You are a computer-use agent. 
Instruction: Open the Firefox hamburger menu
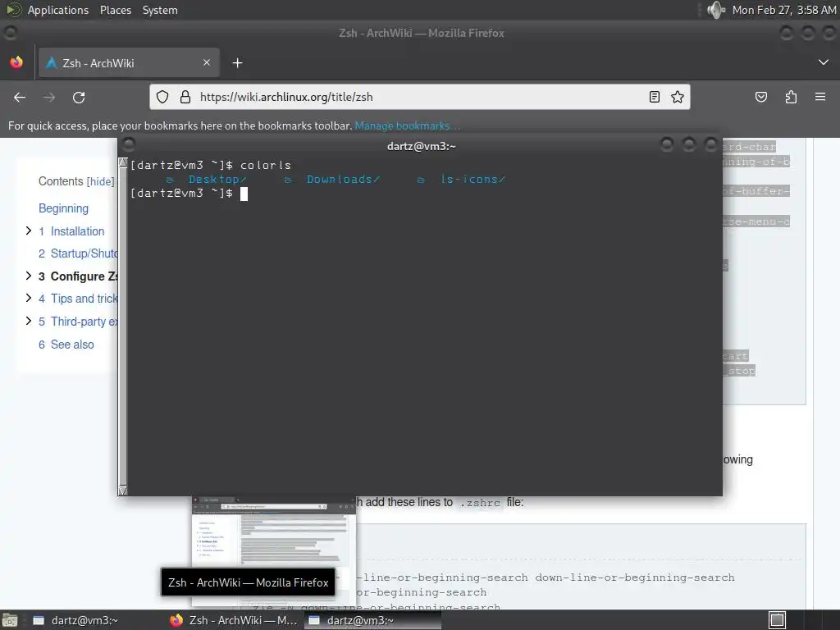pyautogui.click(x=820, y=97)
